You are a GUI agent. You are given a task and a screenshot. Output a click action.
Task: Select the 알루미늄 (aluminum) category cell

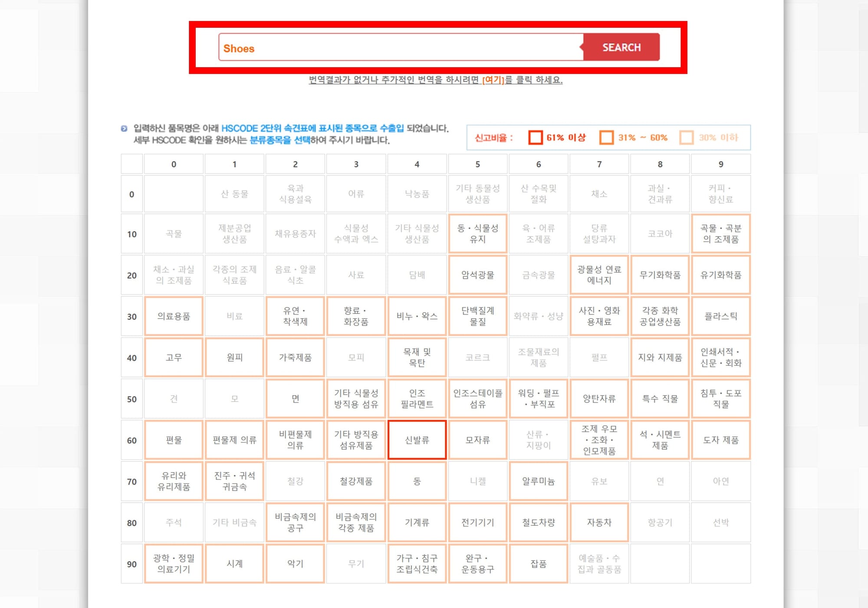[538, 481]
